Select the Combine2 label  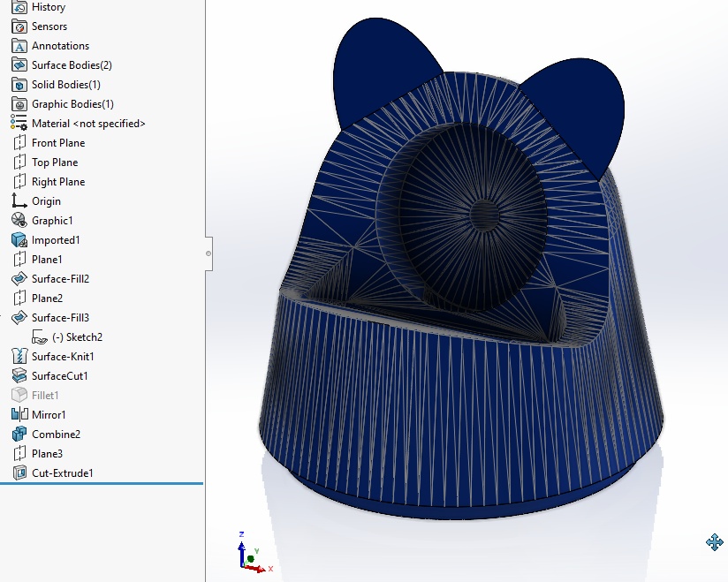click(x=57, y=435)
